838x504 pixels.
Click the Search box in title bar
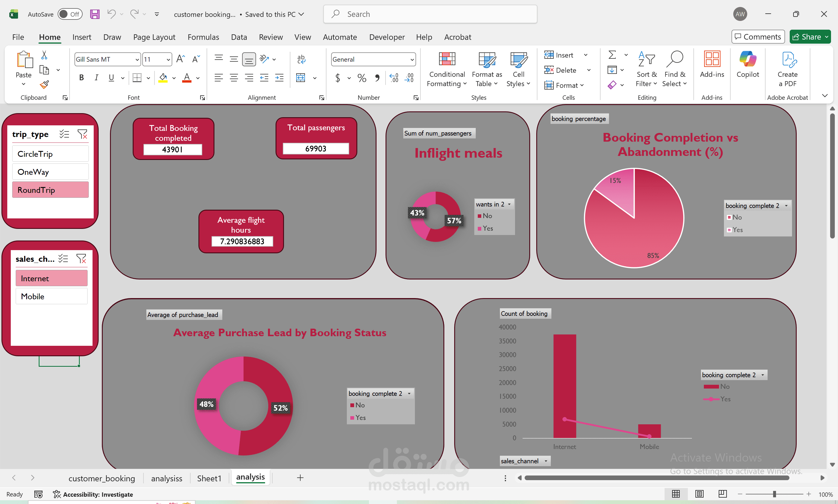point(430,14)
